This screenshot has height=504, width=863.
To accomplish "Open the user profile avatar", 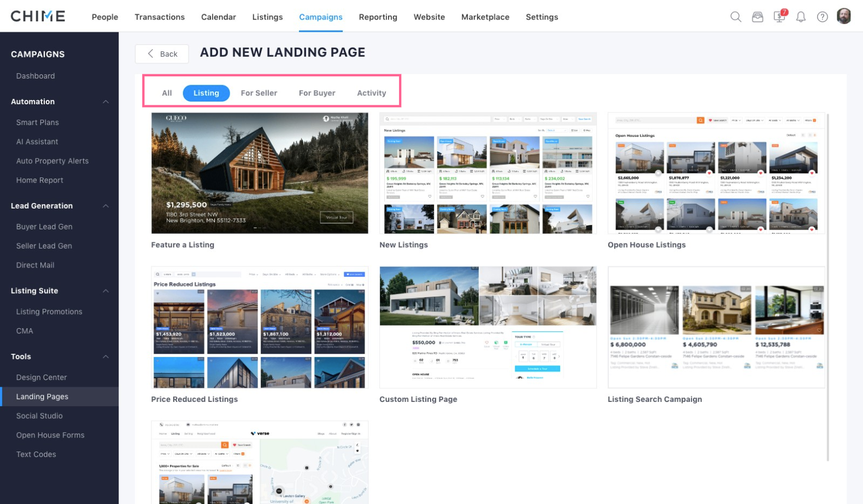I will 844,16.
